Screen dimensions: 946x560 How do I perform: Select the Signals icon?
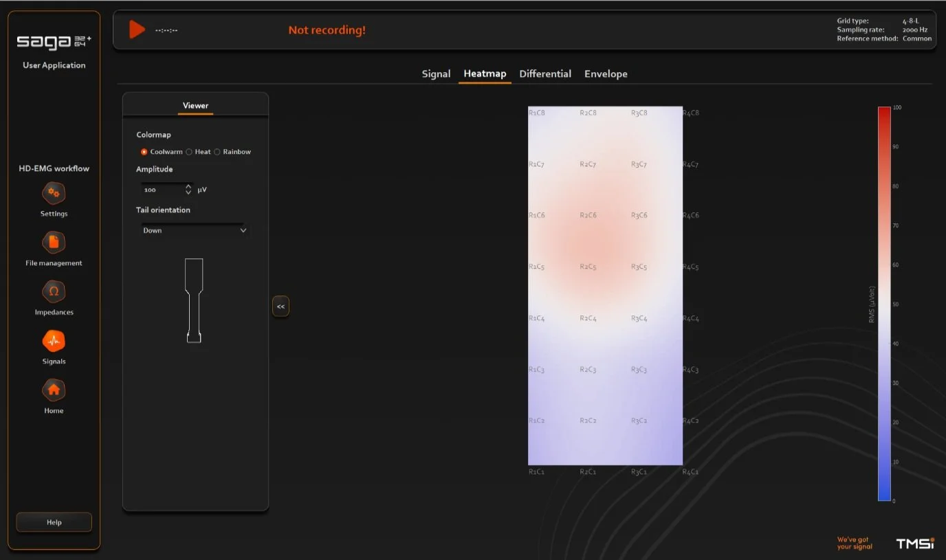[x=54, y=340]
